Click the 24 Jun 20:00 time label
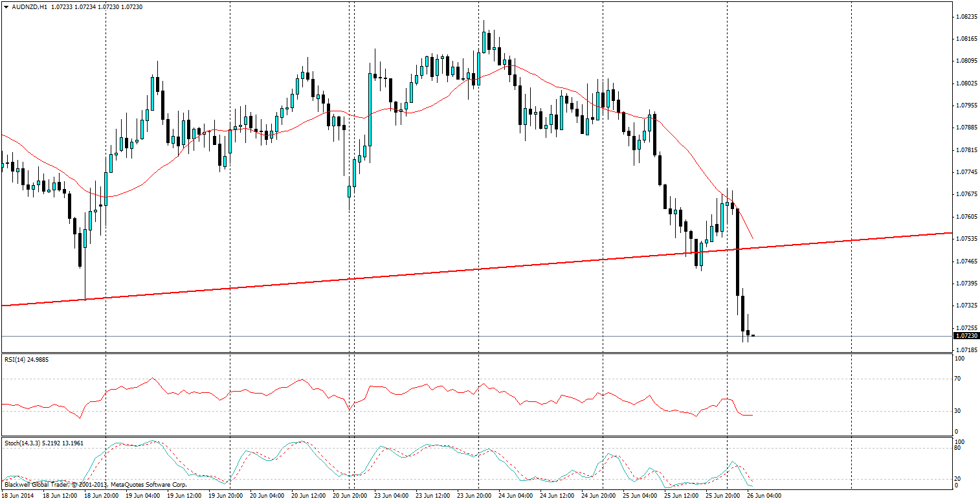 pos(599,496)
